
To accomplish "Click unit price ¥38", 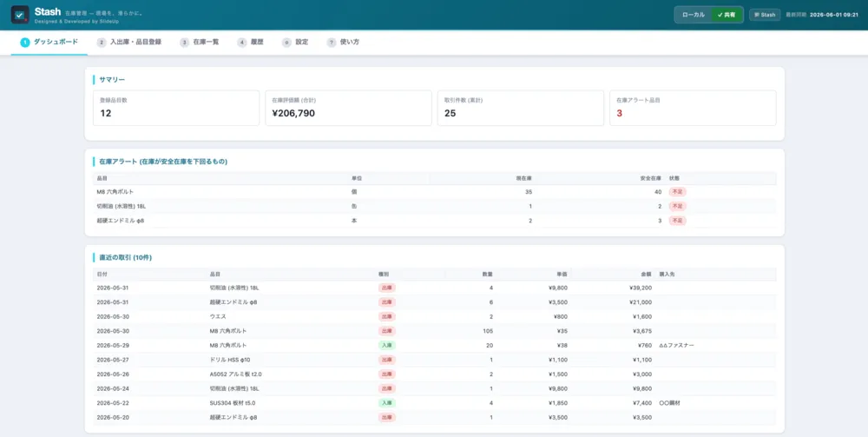I will (x=562, y=345).
